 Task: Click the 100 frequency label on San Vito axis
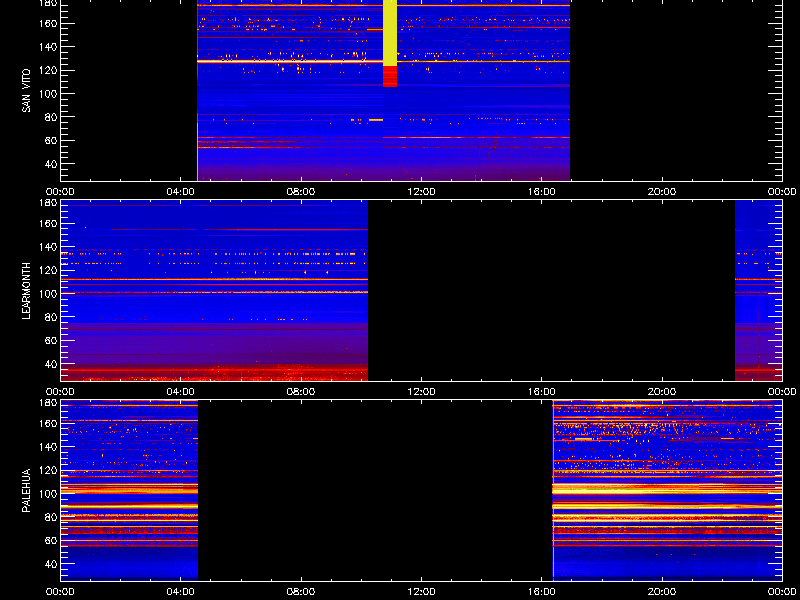tap(47, 93)
